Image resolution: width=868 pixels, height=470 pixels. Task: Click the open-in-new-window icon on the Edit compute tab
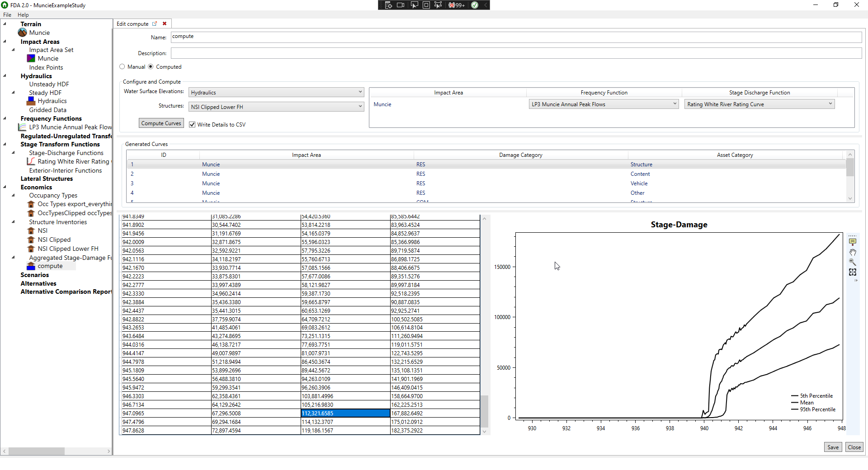coord(155,23)
